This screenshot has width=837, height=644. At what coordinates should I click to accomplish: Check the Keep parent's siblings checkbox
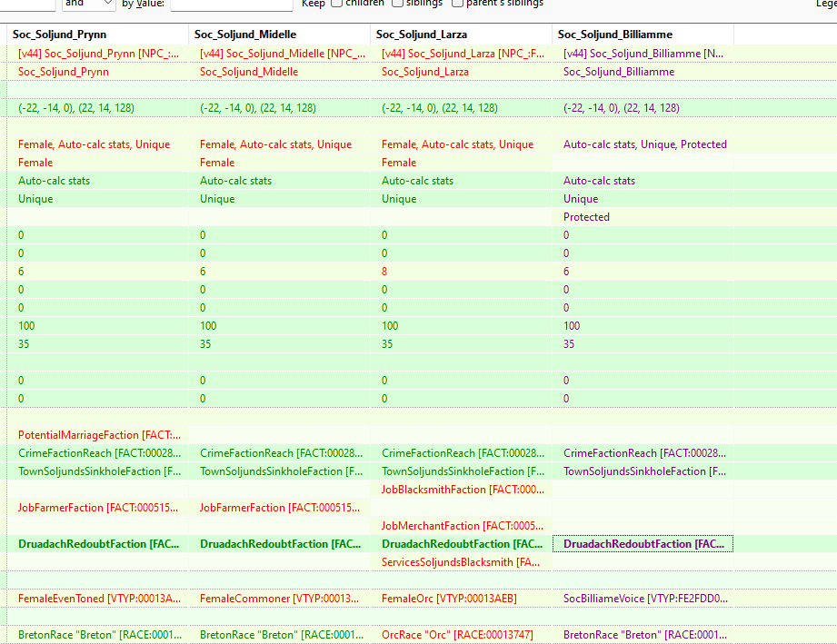(457, 4)
